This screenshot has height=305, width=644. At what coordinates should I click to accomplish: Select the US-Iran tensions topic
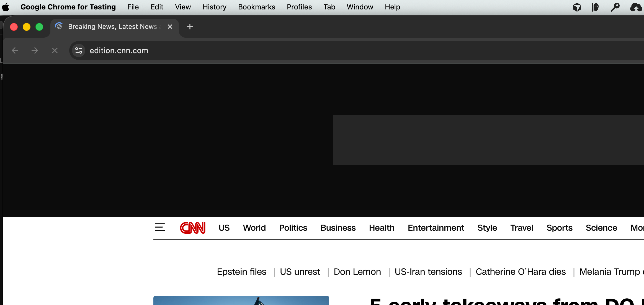pyautogui.click(x=428, y=272)
